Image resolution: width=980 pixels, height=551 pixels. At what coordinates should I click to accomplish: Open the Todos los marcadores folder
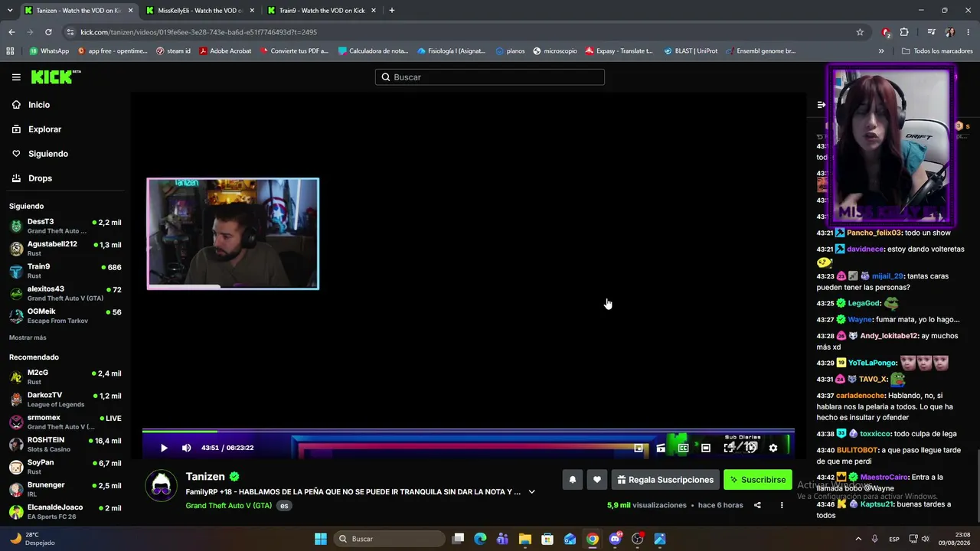[x=937, y=51]
